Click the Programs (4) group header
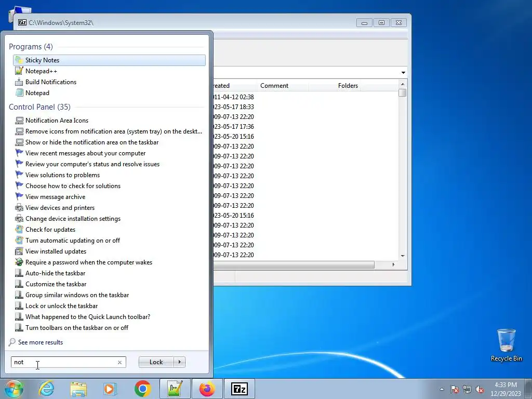This screenshot has width=532, height=399. pyautogui.click(x=31, y=46)
